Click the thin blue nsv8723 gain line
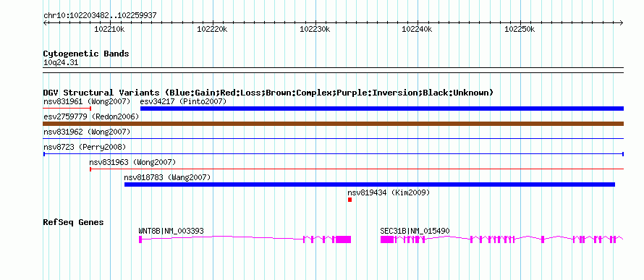The image size is (644, 280). point(334,154)
